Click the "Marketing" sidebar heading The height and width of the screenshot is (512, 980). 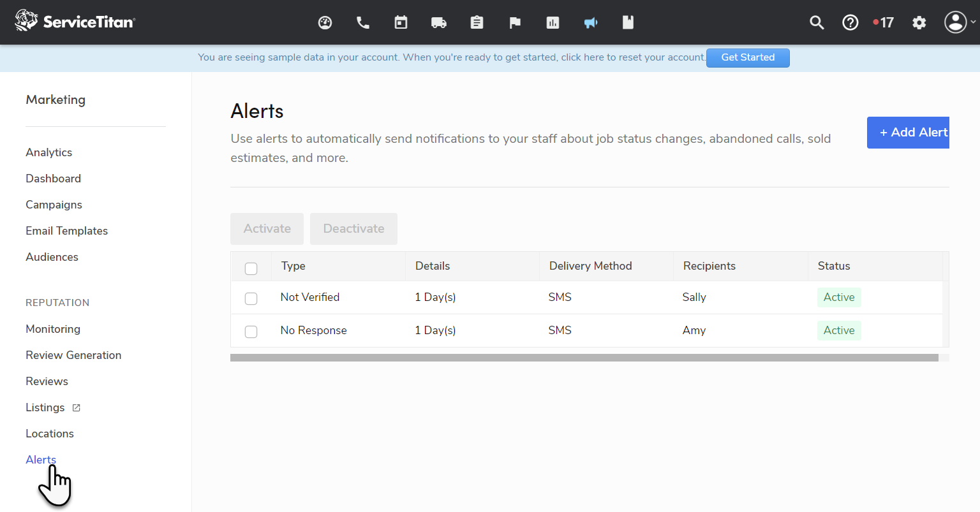(56, 99)
